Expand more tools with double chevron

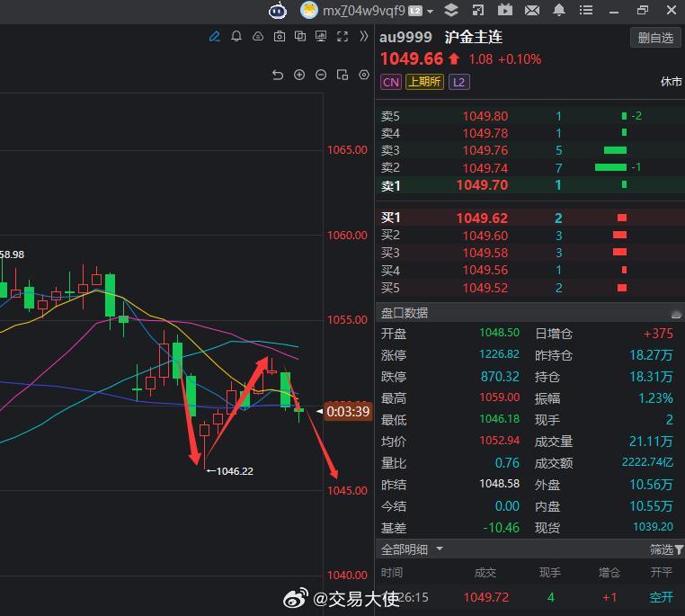363,36
